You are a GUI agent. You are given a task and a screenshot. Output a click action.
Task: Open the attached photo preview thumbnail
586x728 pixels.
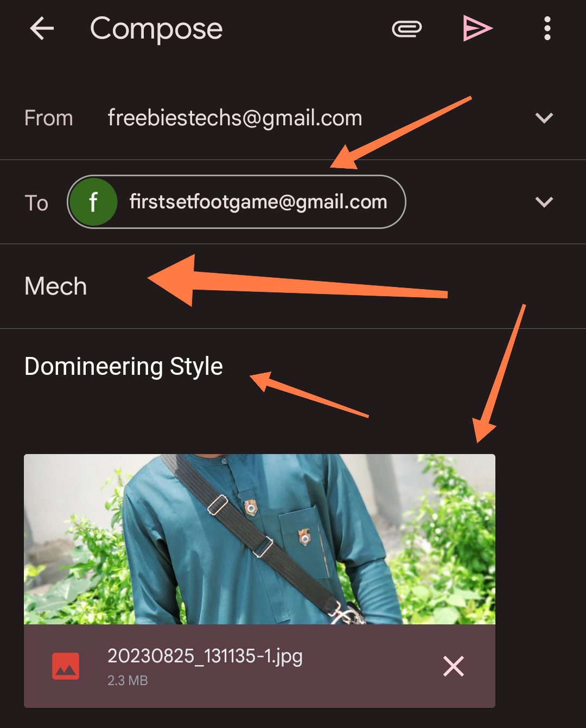click(259, 539)
